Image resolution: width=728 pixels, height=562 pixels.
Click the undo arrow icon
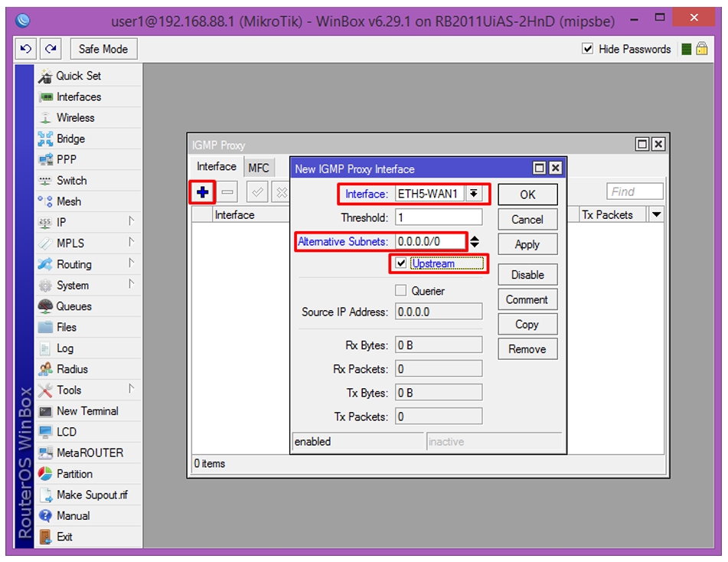[x=26, y=49]
